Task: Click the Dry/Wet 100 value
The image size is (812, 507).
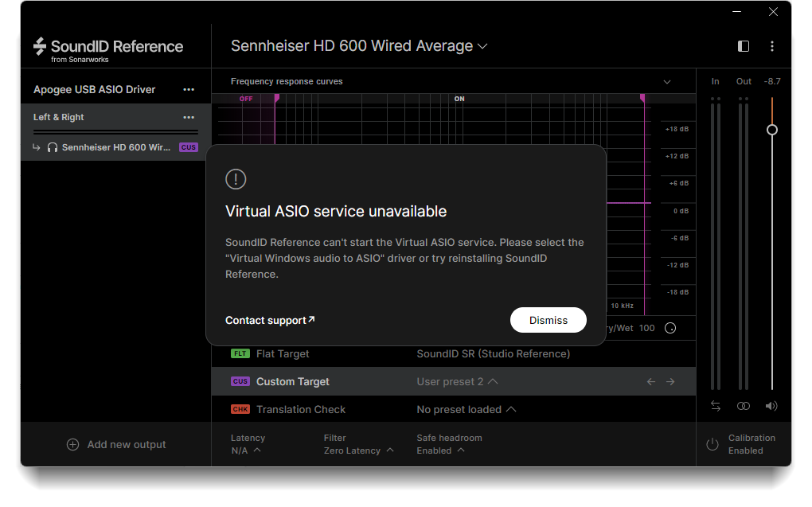Action: pos(646,328)
